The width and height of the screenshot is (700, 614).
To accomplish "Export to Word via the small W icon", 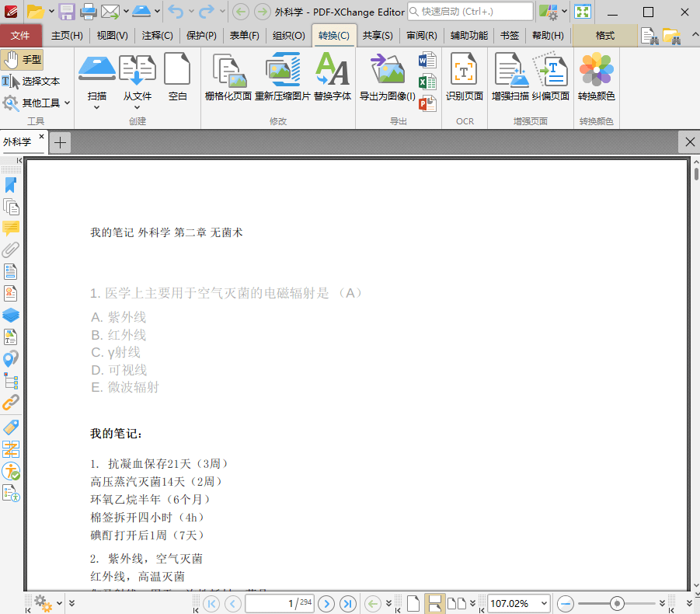I will [x=427, y=60].
